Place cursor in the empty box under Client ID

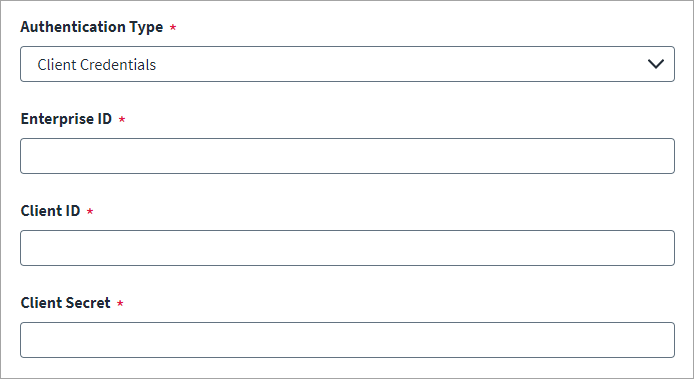point(347,248)
